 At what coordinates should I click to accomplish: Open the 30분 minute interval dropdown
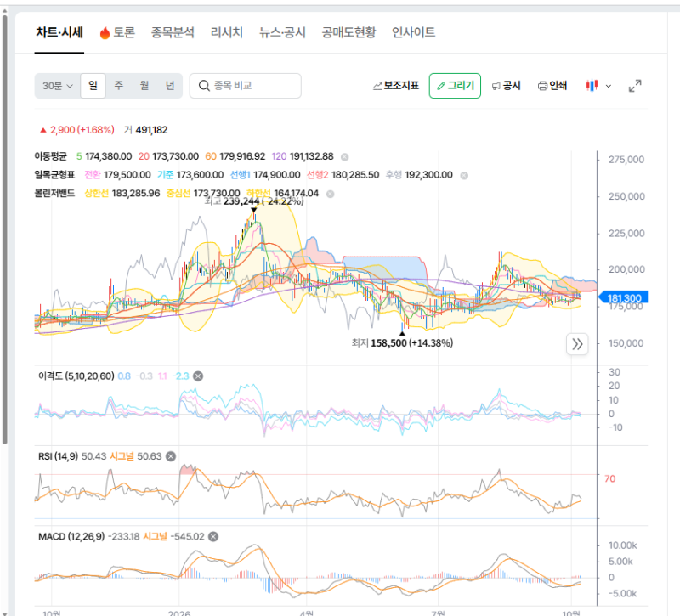point(58,86)
